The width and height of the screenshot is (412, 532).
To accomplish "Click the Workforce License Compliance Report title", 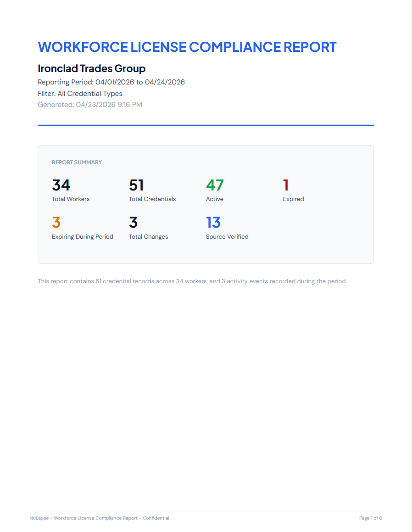I will 187,47.
